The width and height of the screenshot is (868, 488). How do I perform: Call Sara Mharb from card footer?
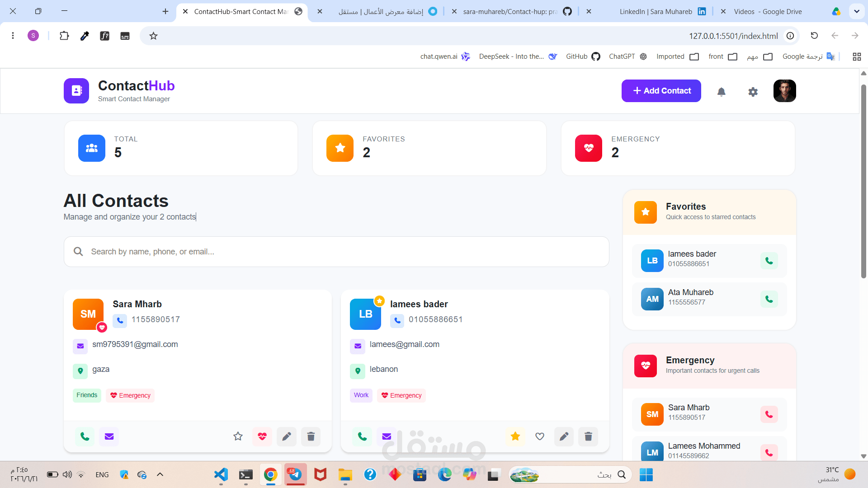85,436
